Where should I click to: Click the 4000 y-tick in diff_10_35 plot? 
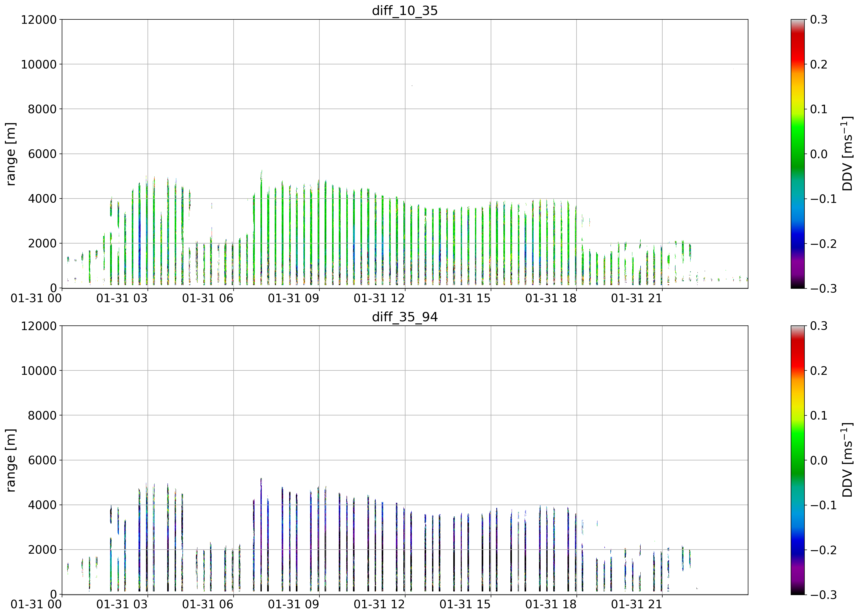click(x=42, y=199)
